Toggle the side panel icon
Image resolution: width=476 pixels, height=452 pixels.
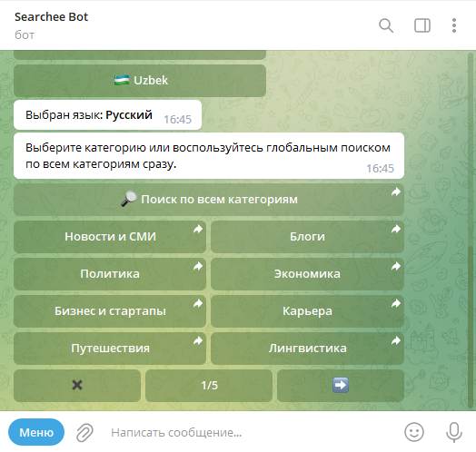[x=422, y=25]
